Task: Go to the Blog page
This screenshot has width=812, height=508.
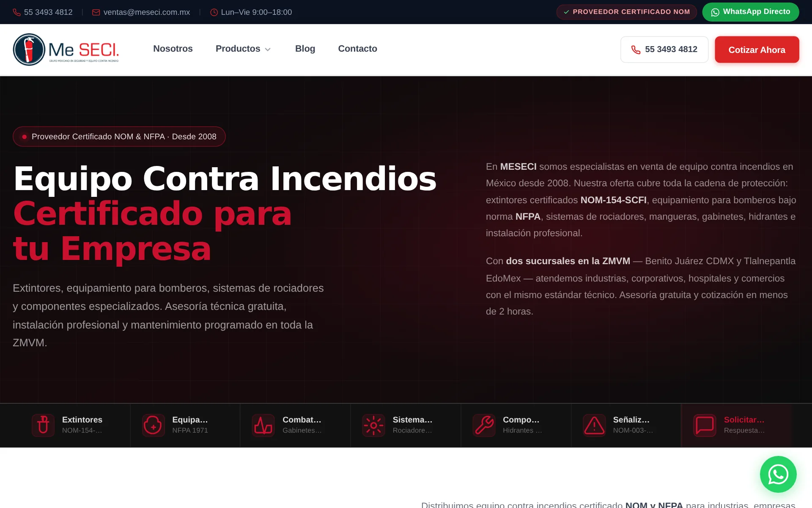Action: click(x=305, y=49)
